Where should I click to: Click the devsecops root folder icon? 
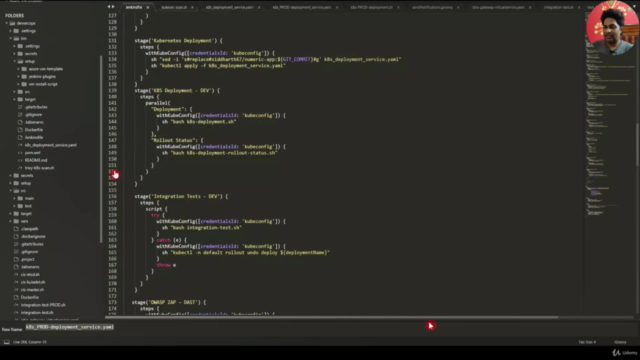pyautogui.click(x=12, y=23)
